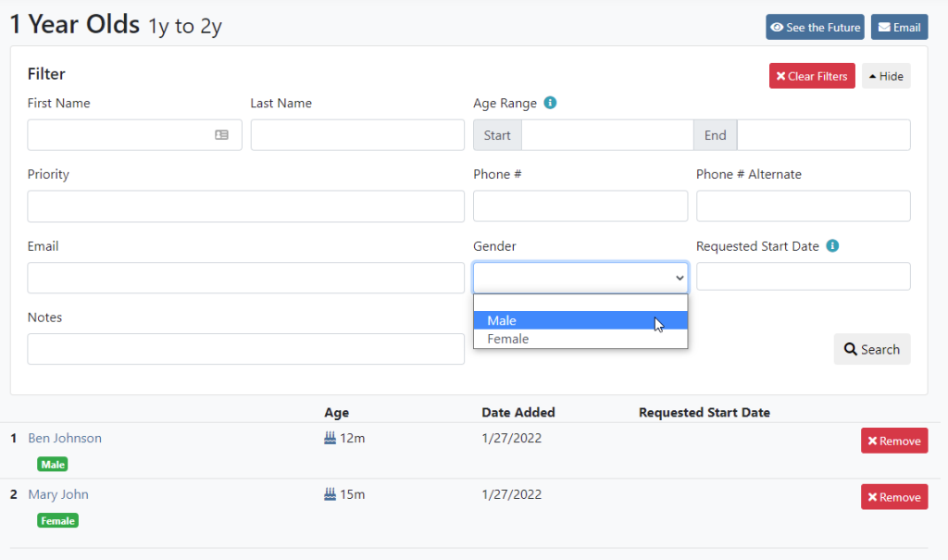Screen dimensions: 948x560
Task: Remove Ben Johnson from the list
Action: pyautogui.click(x=894, y=441)
